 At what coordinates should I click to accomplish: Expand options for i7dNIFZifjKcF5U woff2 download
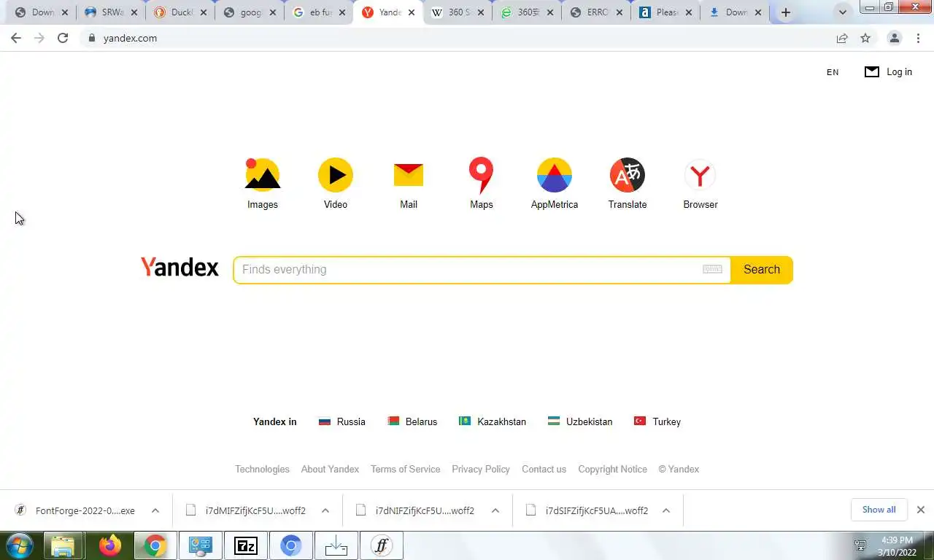(x=495, y=510)
